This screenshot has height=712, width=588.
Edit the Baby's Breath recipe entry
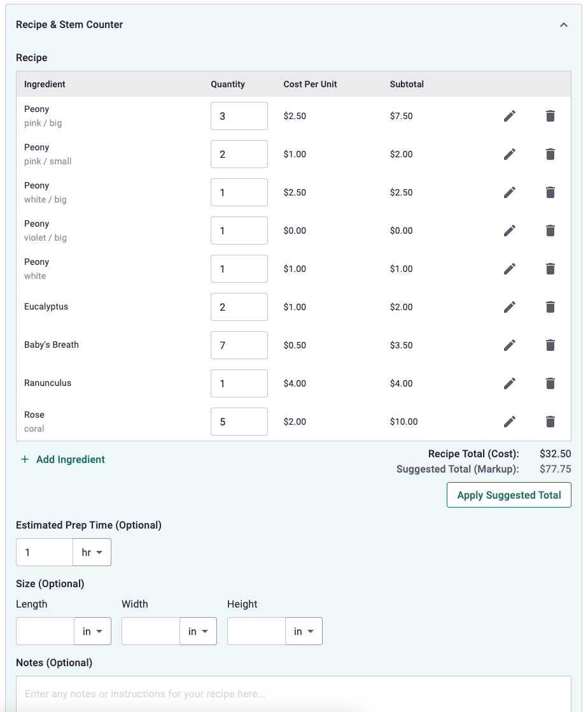coord(509,345)
